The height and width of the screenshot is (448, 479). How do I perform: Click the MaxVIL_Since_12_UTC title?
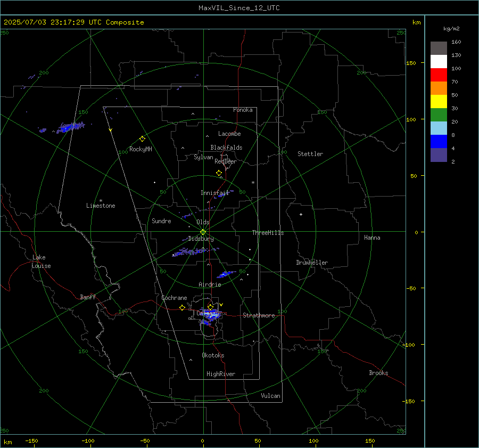click(239, 8)
